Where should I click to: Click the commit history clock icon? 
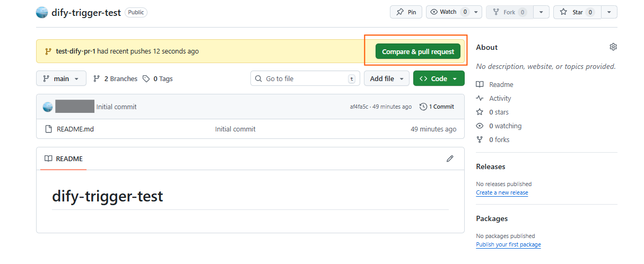(x=423, y=107)
